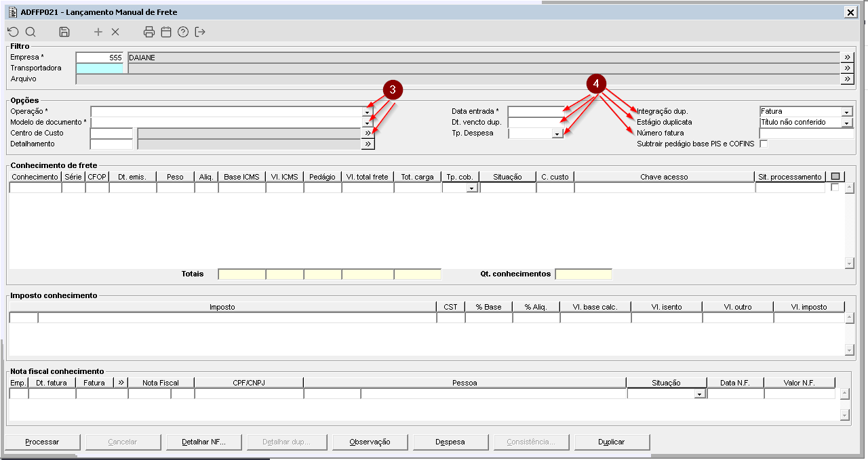Click the Detalhar NF... button
Image resolution: width=868 pixels, height=460 pixels.
coord(203,442)
